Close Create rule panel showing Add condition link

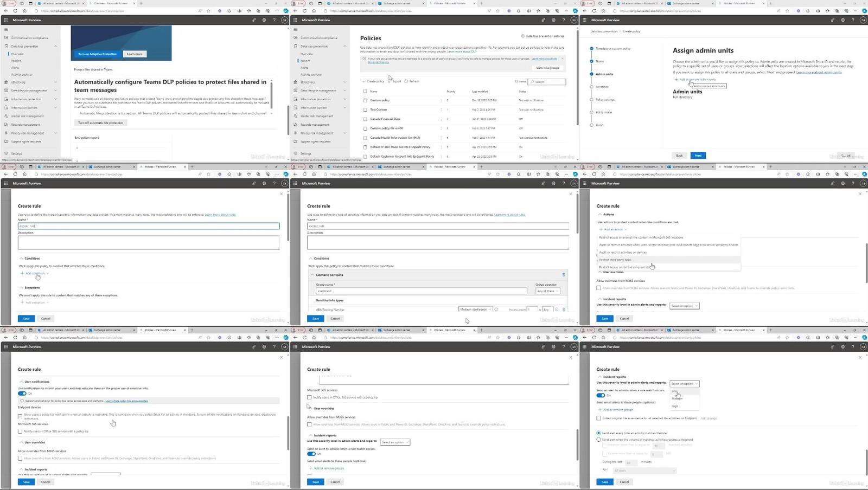(x=281, y=194)
